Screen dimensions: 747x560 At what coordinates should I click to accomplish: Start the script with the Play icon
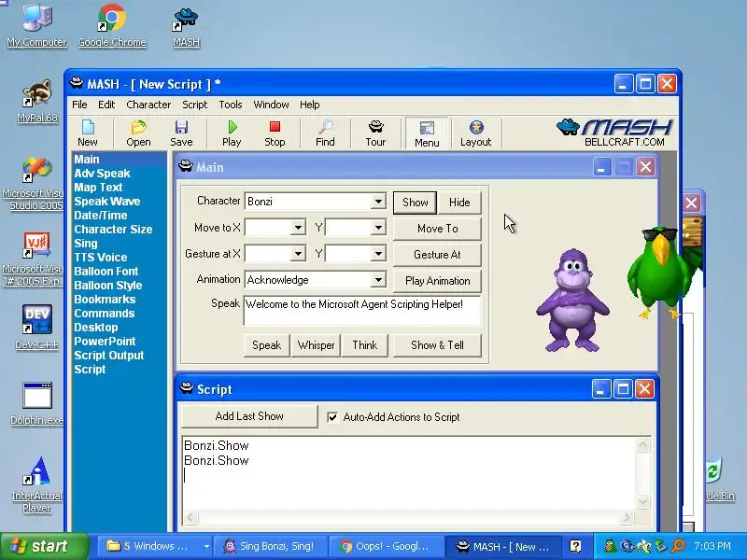(x=232, y=133)
